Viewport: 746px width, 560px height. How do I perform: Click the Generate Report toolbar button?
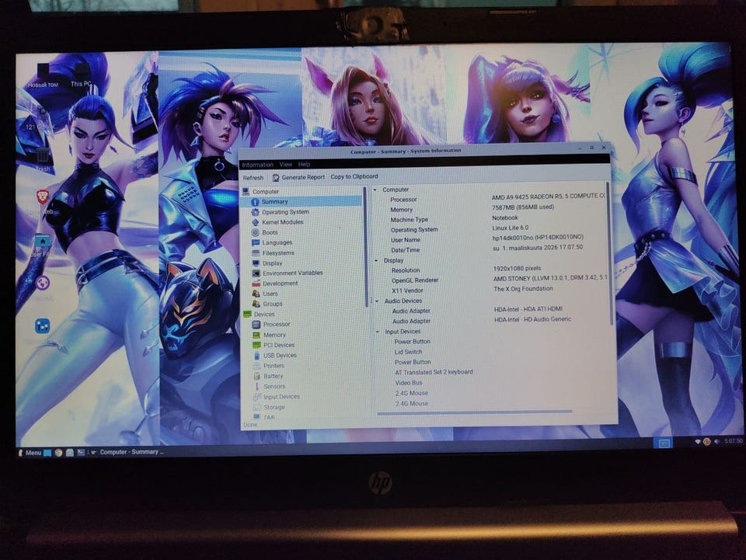[x=298, y=177]
